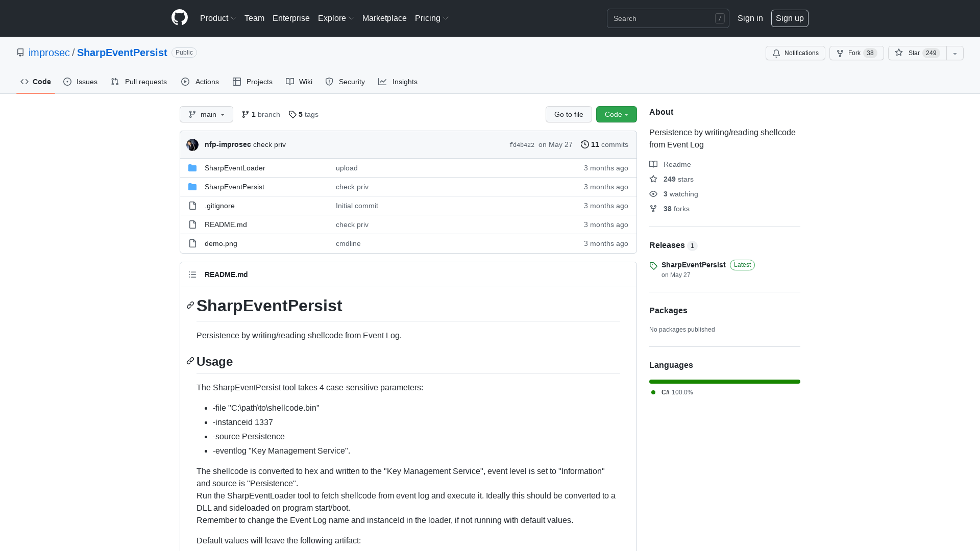Expand the Product menu
The image size is (980, 551).
(218, 18)
